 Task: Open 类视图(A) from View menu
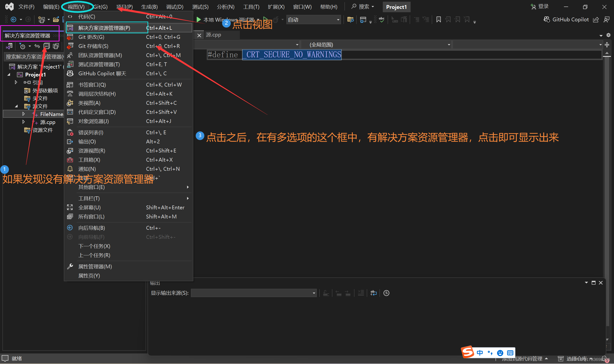(129, 103)
